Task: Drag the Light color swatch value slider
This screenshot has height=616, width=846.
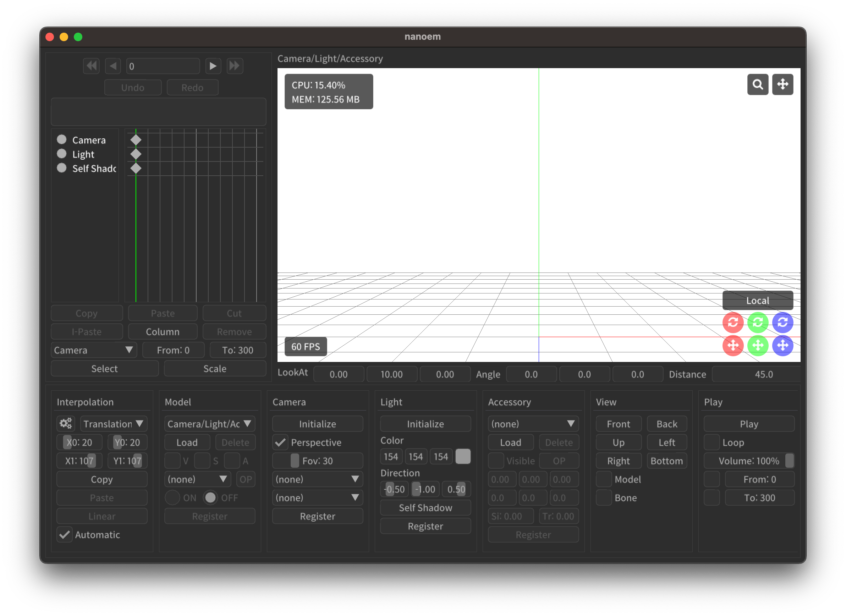Action: coord(464,456)
